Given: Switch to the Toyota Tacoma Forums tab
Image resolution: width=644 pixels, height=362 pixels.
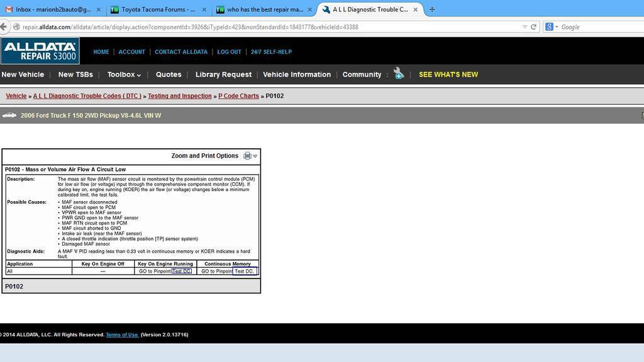Looking at the screenshot, I should point(158,9).
